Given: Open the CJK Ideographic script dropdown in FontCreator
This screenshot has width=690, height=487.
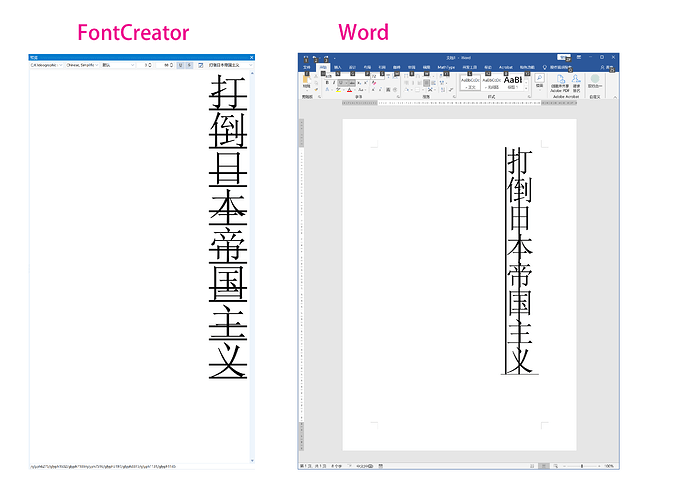Looking at the screenshot, I should [x=47, y=65].
